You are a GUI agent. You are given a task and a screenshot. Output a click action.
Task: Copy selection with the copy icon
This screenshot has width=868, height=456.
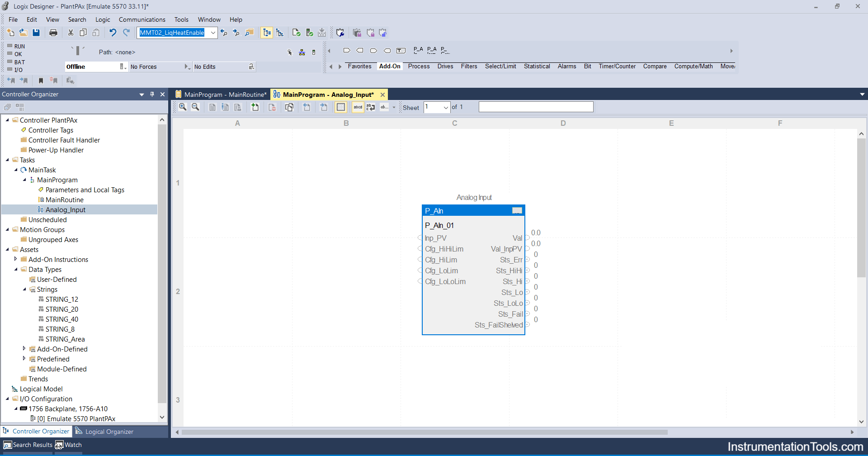pos(83,33)
